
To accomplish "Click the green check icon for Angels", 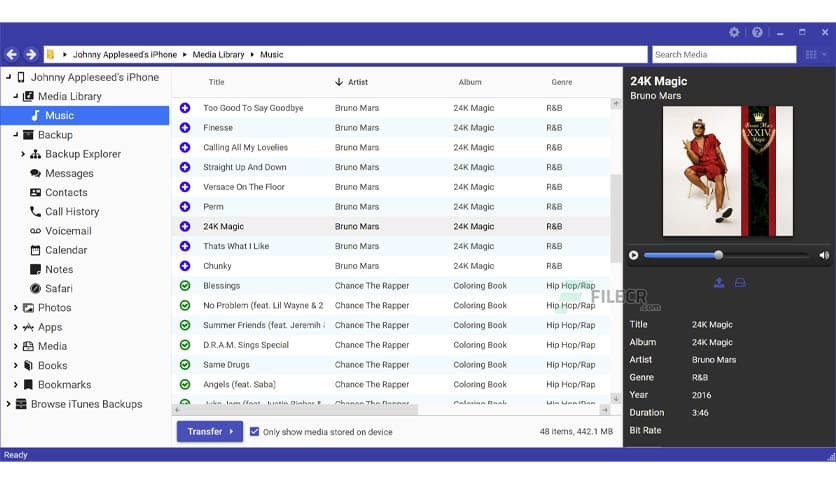I will click(185, 384).
